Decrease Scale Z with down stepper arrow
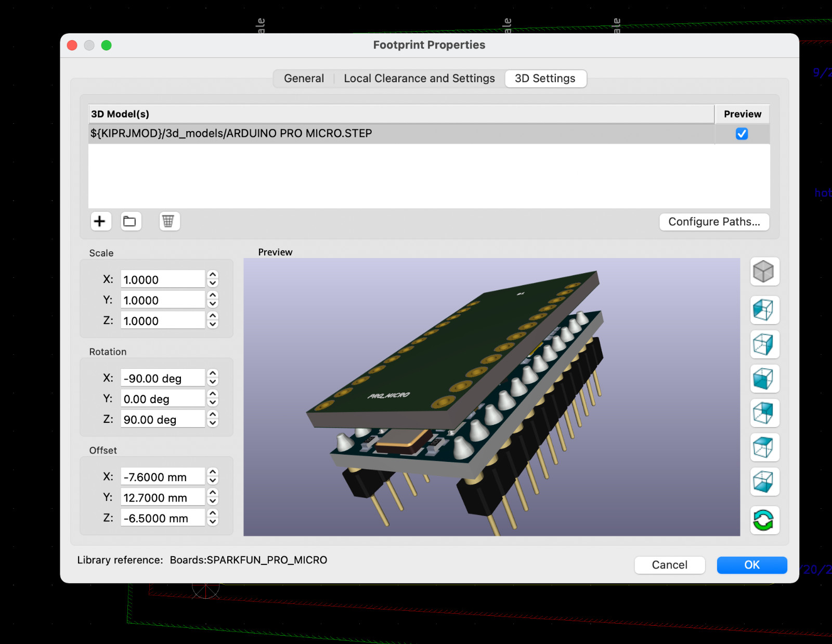Viewport: 832px width, 644px height. tap(213, 325)
